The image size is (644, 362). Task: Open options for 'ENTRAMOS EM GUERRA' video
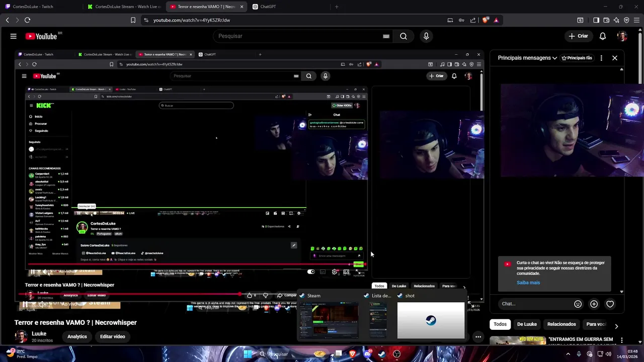[x=622, y=340]
